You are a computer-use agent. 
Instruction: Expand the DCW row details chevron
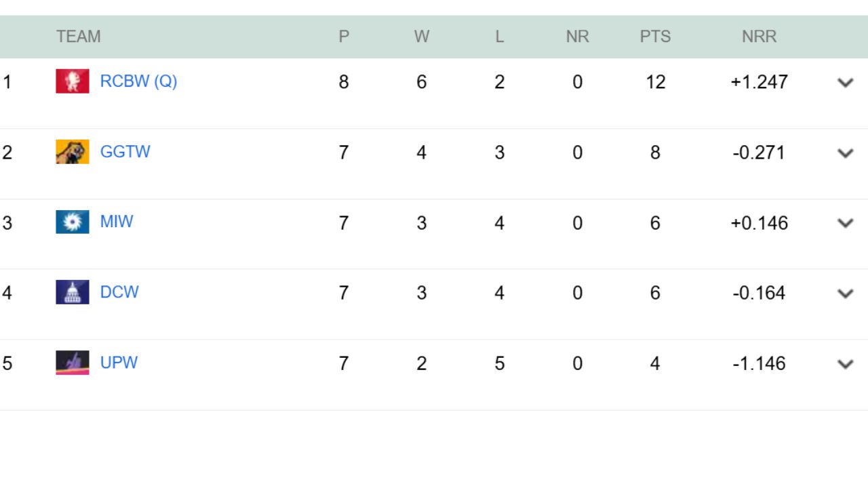point(845,293)
